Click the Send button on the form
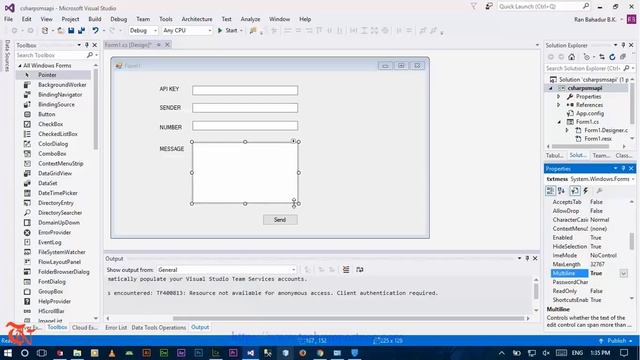Screen dimensions: 640x360 [x=280, y=220]
